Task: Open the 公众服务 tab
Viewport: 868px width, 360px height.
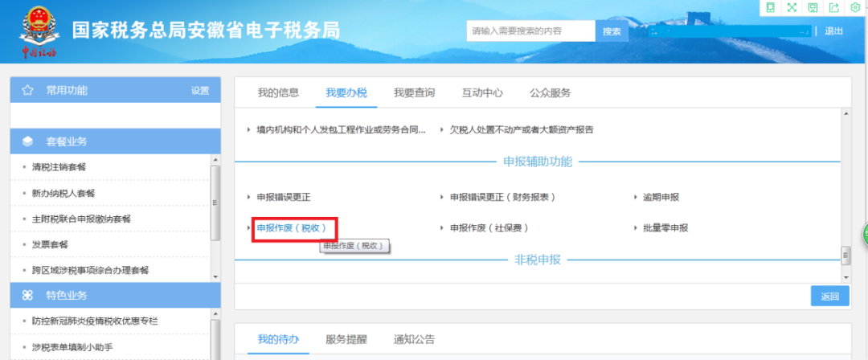Action: pyautogui.click(x=550, y=92)
